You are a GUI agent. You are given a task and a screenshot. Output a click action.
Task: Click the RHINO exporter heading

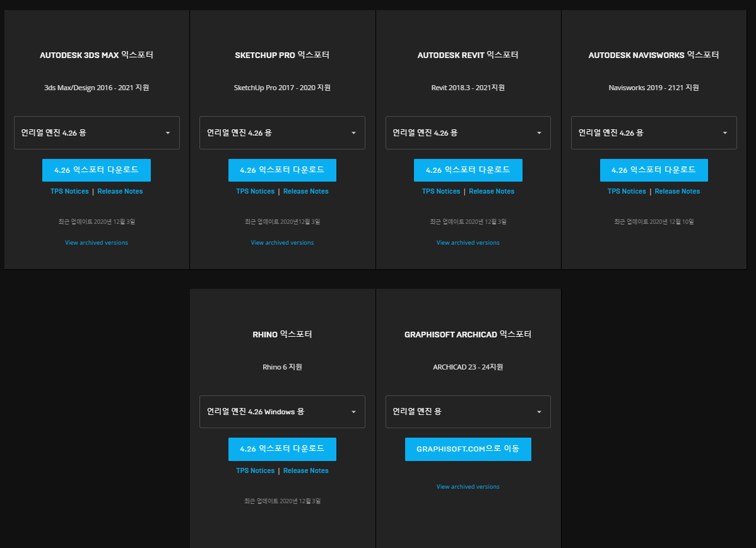282,334
